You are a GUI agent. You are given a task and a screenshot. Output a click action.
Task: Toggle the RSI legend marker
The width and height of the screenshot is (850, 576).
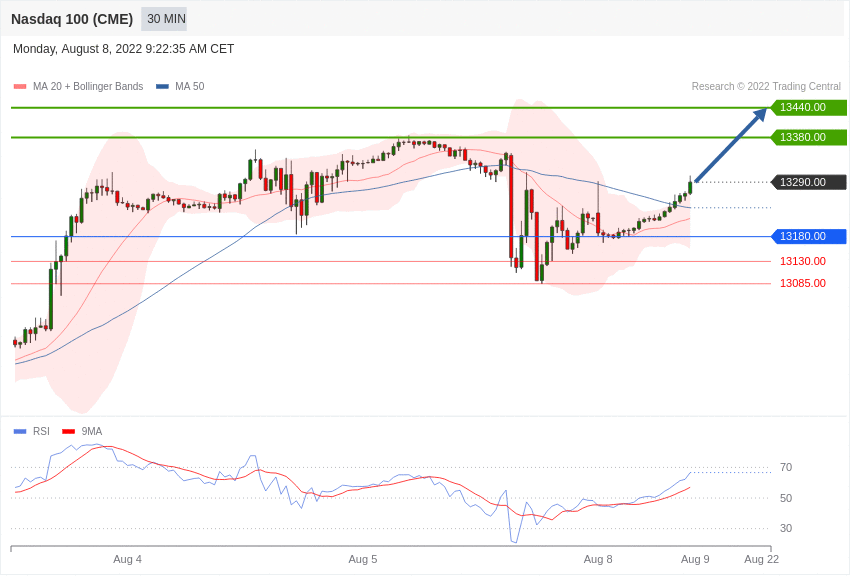(20, 432)
